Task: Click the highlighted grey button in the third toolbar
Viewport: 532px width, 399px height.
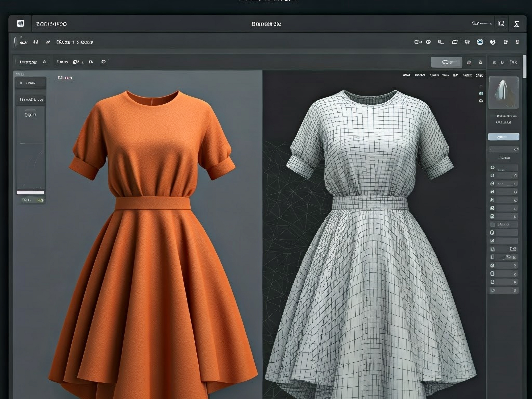Action: 446,62
